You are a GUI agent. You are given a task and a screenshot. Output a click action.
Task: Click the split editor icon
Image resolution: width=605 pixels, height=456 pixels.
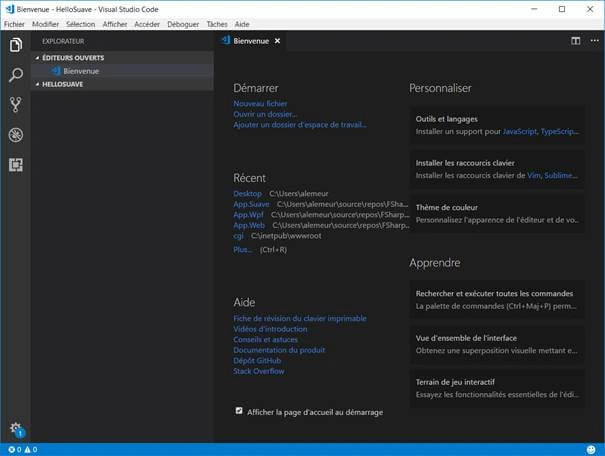575,41
